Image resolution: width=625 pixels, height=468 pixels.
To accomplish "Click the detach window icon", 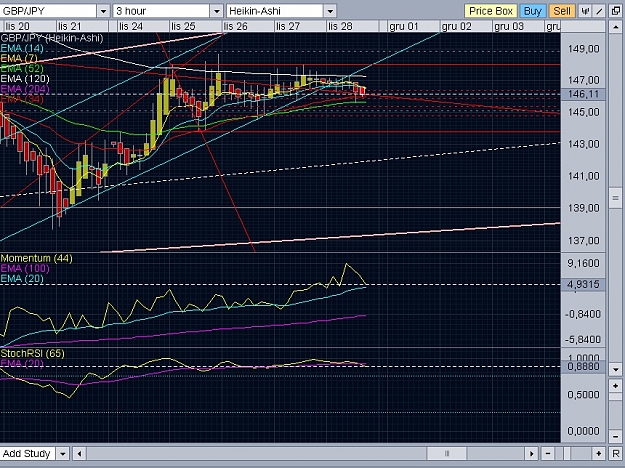I will pyautogui.click(x=616, y=11).
